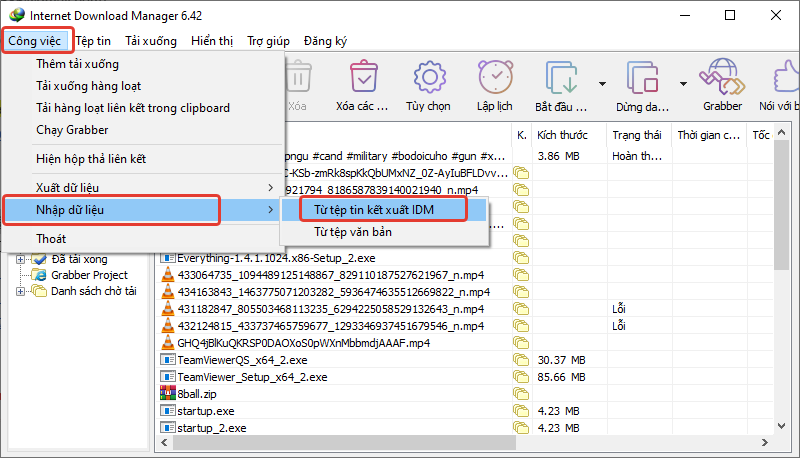The width and height of the screenshot is (800, 458).
Task: Select TeamViewer_Setup_x64_2.exe row
Action: click(x=253, y=377)
